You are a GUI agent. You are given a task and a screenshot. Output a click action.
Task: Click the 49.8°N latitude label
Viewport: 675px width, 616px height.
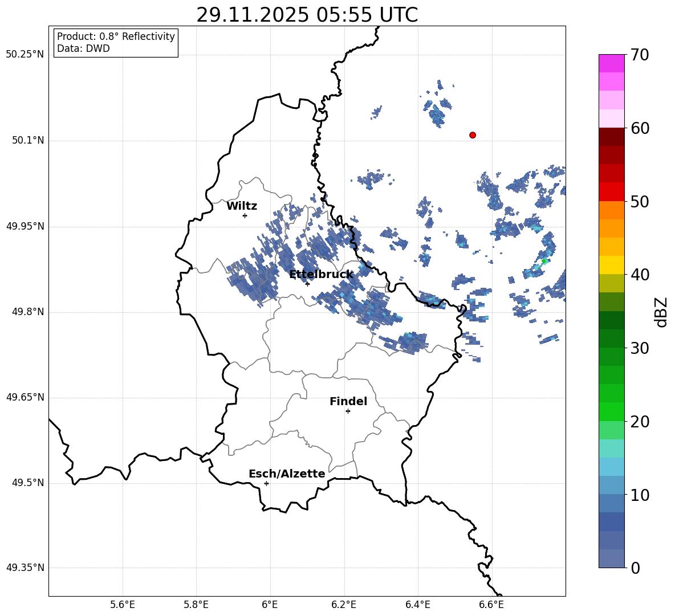click(x=28, y=312)
